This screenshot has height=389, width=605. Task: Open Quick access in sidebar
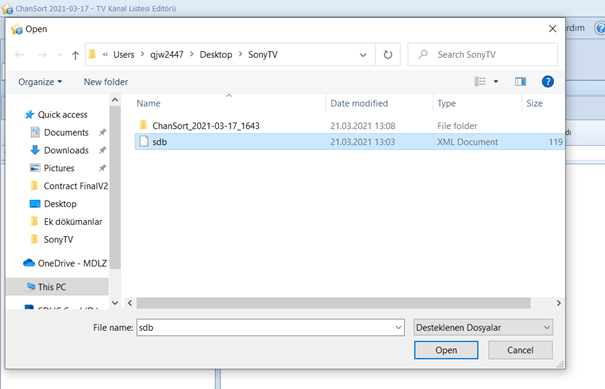click(63, 115)
